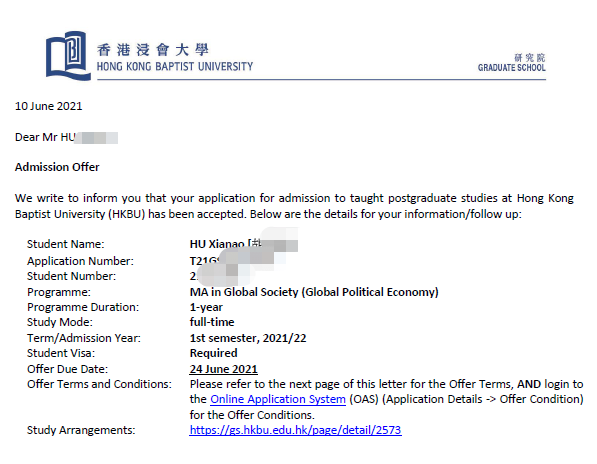The height and width of the screenshot is (464, 597).
Task: Click the 1st semester, 2021/22 value
Action: [x=248, y=338]
